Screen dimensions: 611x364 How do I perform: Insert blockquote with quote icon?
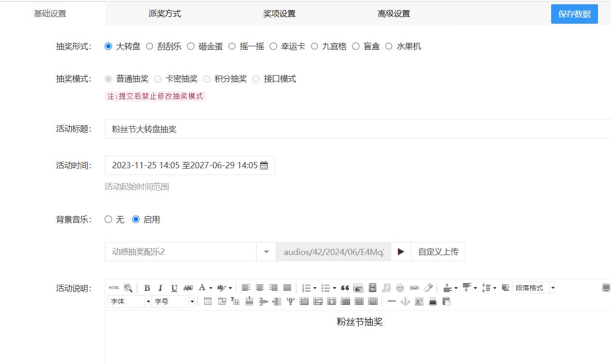tap(345, 288)
